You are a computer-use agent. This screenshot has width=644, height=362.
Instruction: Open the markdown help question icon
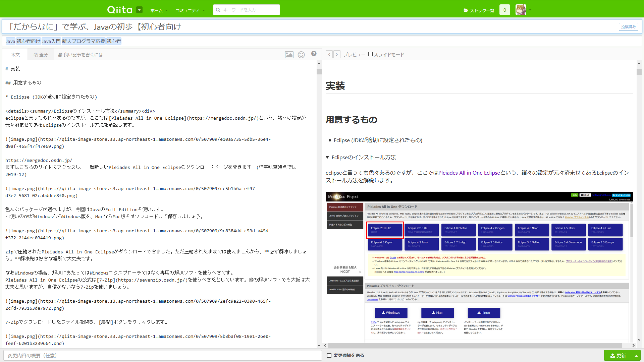[x=314, y=54]
